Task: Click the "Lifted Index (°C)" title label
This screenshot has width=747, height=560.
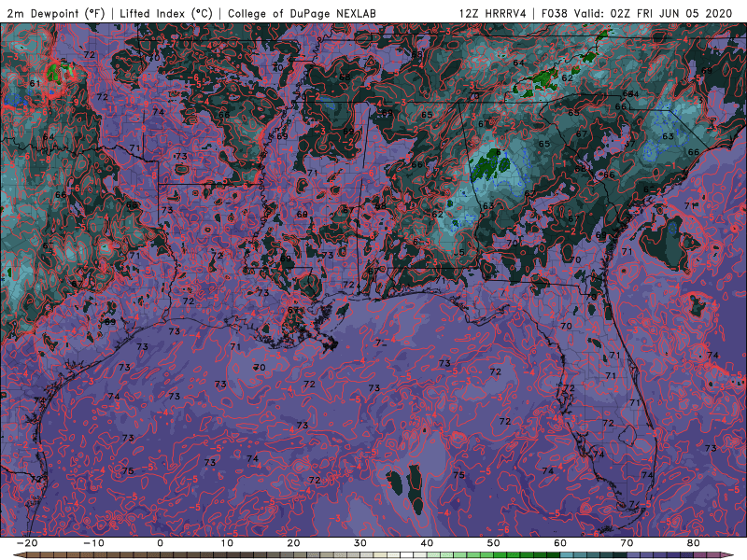Action: point(166,13)
